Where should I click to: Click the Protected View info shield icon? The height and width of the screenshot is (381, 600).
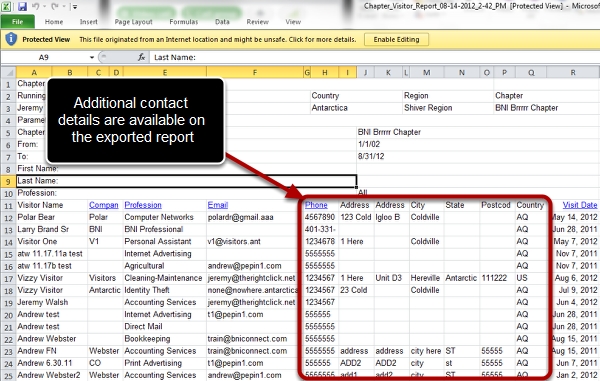(x=11, y=39)
